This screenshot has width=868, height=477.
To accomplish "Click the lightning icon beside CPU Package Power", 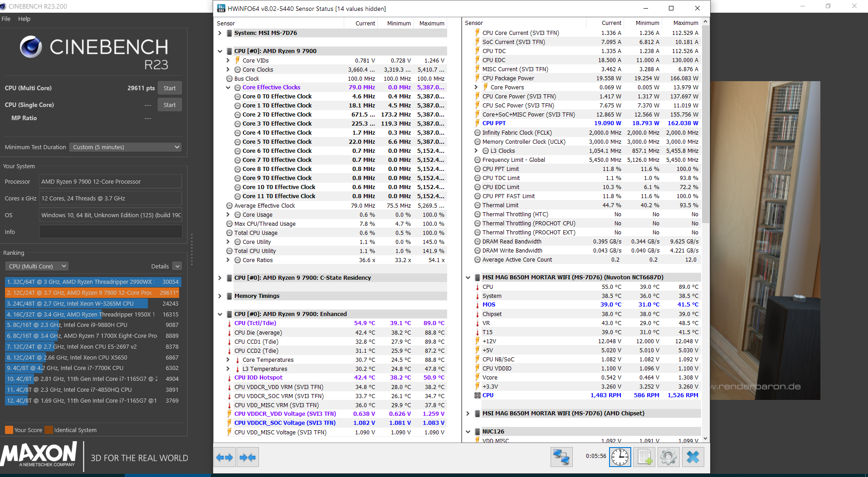I will (478, 78).
